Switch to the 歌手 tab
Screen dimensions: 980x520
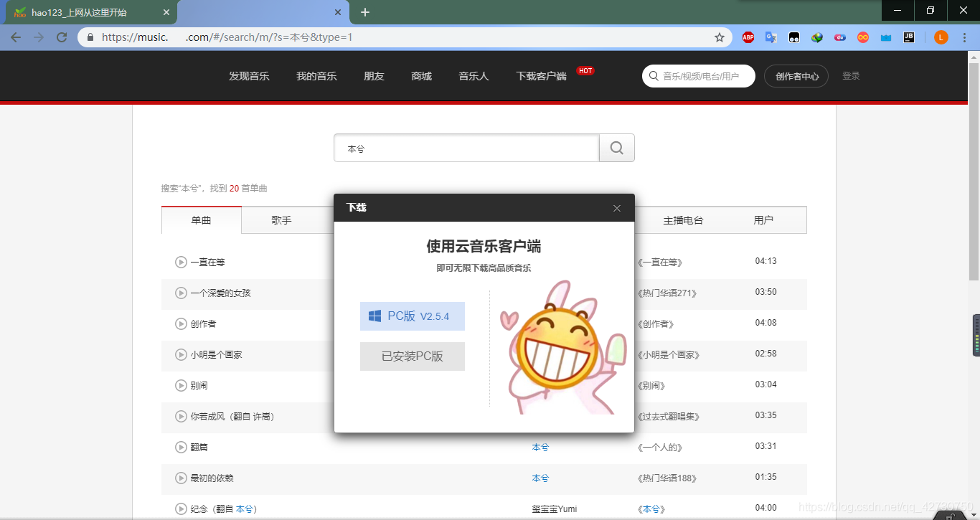click(281, 220)
